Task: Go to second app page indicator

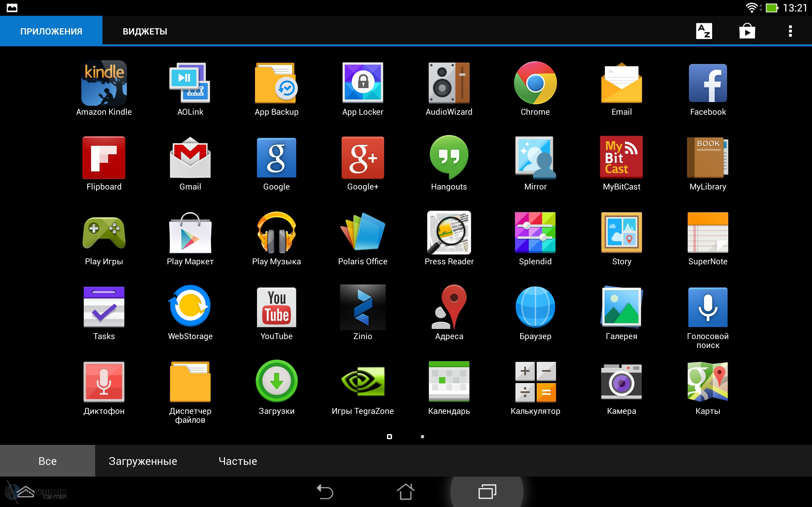Action: tap(422, 437)
